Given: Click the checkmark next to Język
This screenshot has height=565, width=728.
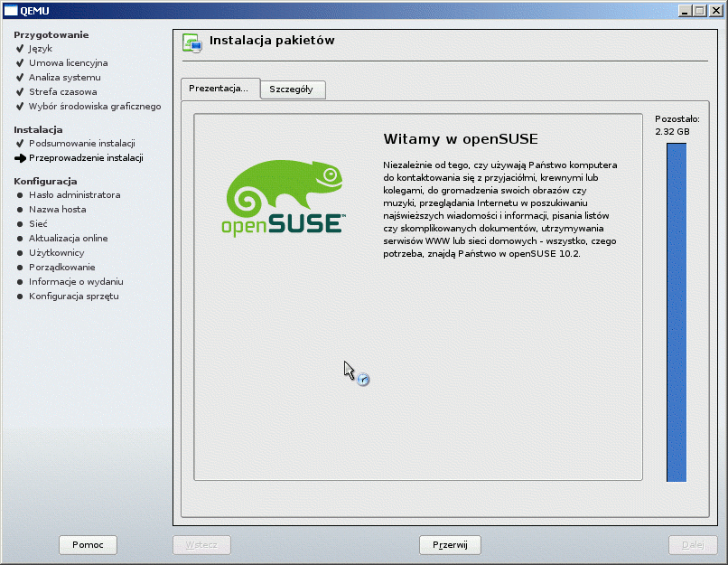Looking at the screenshot, I should tap(19, 49).
